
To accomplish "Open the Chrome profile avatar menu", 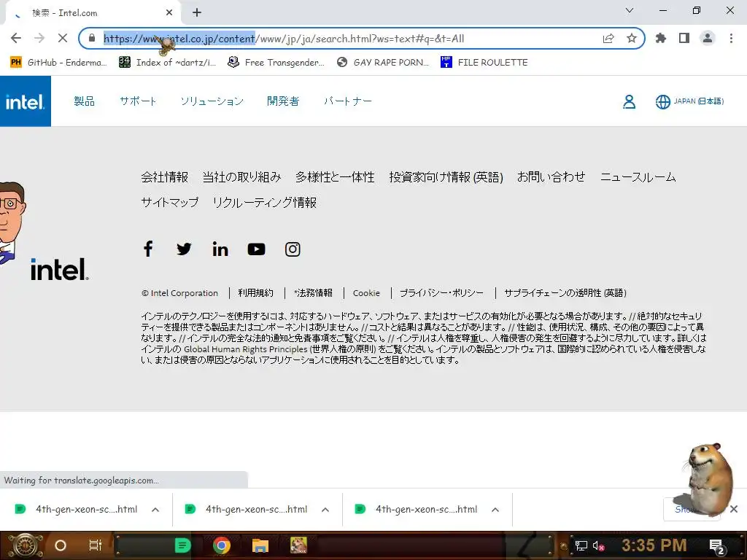I will tap(708, 38).
